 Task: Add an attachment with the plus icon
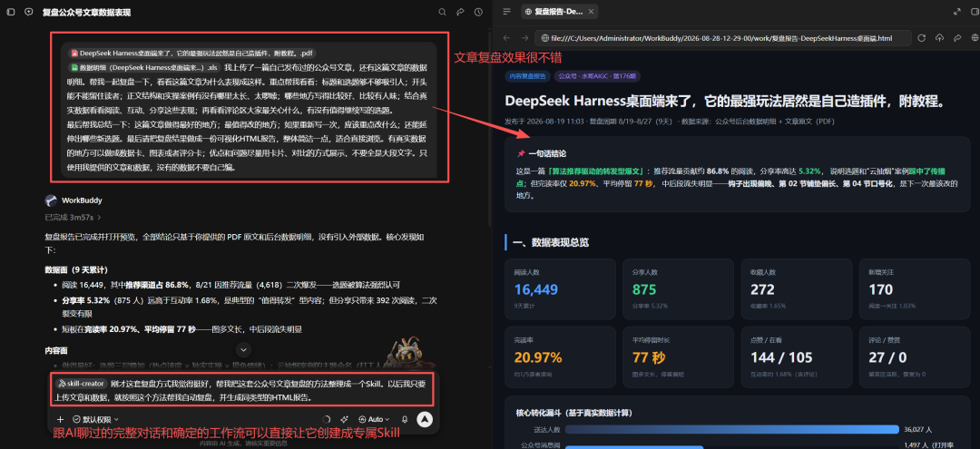(60, 420)
